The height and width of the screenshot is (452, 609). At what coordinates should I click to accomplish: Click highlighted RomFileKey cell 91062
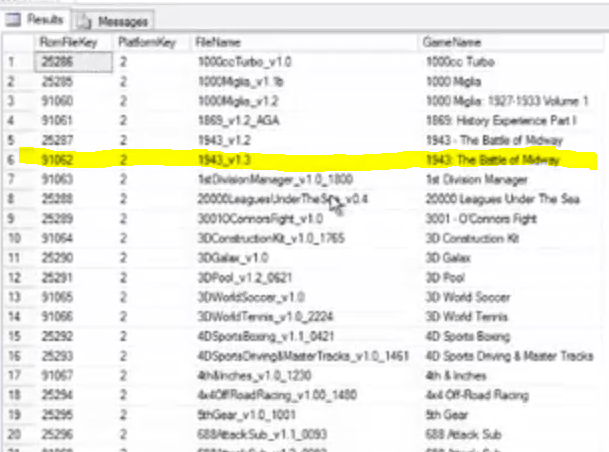pyautogui.click(x=57, y=160)
